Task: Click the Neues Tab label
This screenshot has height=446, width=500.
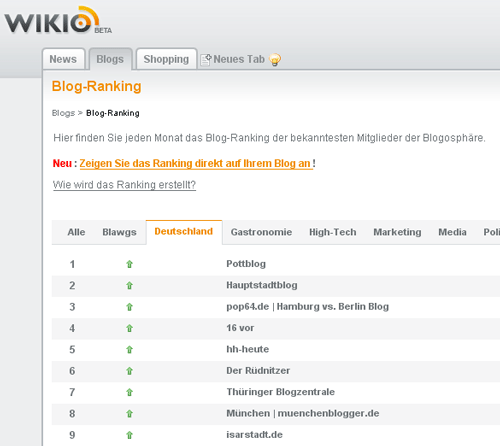Action: coord(239,59)
